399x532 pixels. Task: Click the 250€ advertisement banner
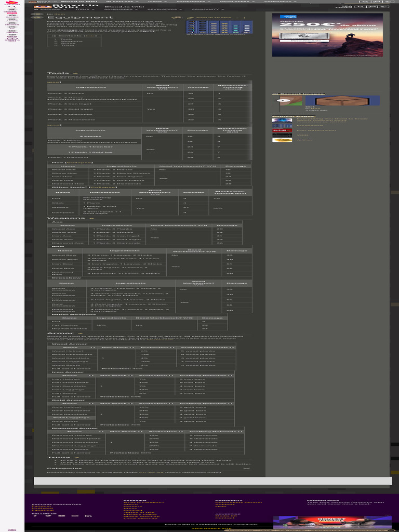(x=327, y=35)
